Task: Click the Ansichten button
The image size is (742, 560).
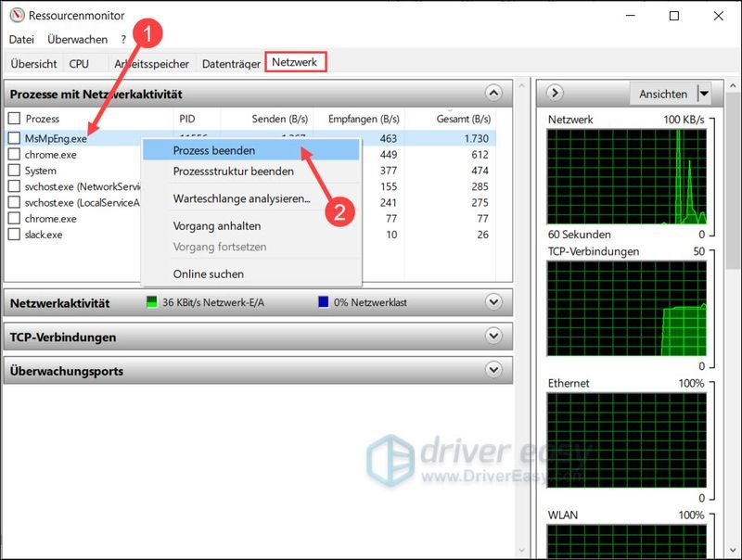Action: [663, 94]
